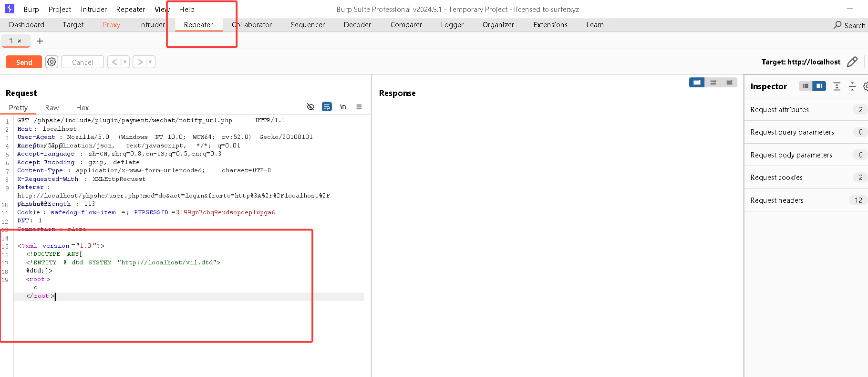Viewport: 868px width, 377px height.
Task: Switch to the Proxy tab
Action: coord(111,25)
